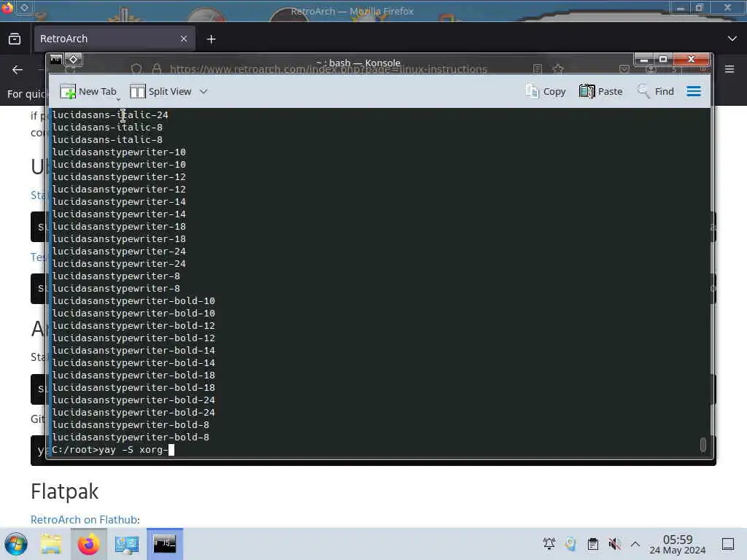Click Paste in Konsole toolbar
Screen dimensions: 747x560
tap(601, 91)
